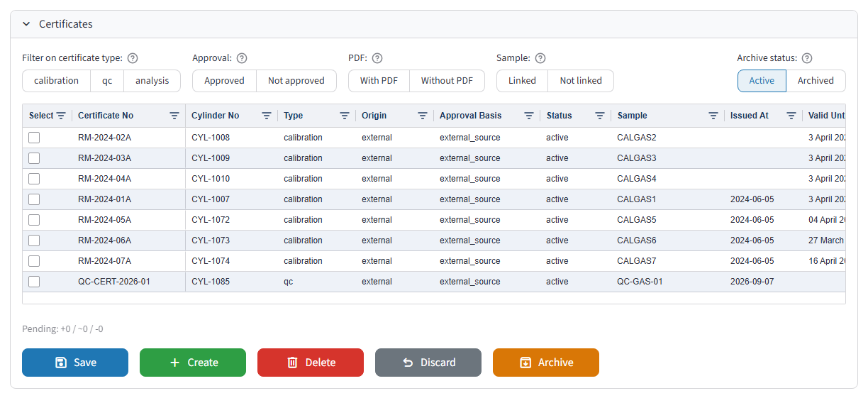Sort by Approval Basis column header
This screenshot has width=868, height=398.
coord(470,116)
